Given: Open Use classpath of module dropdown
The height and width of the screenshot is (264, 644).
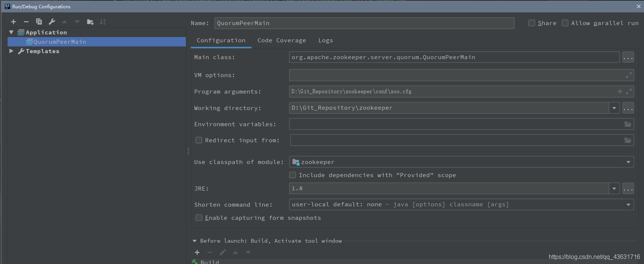Looking at the screenshot, I should (628, 162).
